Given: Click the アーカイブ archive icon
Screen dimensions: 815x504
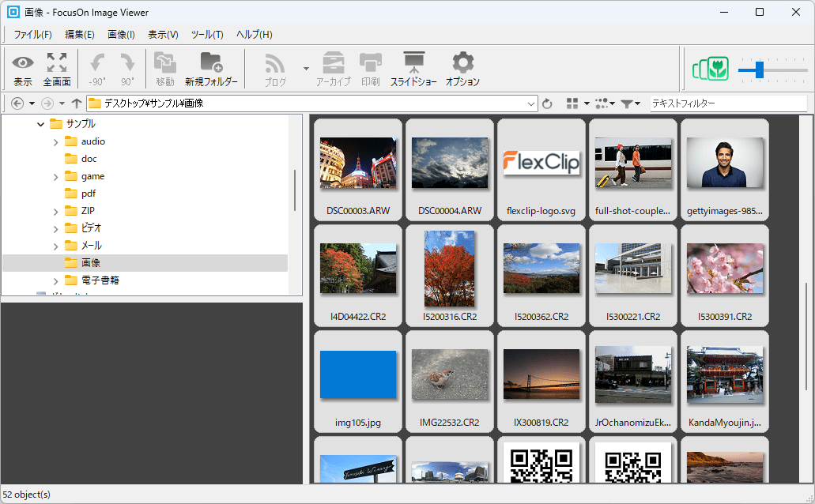Looking at the screenshot, I should 333,69.
